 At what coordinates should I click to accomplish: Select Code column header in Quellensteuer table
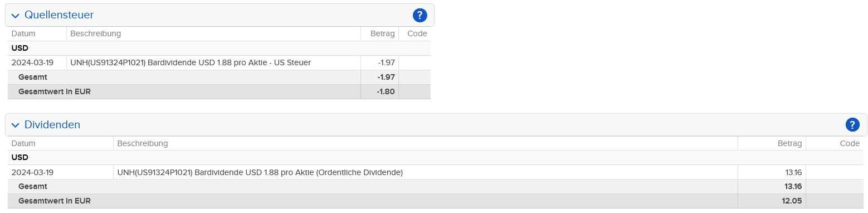pos(417,33)
